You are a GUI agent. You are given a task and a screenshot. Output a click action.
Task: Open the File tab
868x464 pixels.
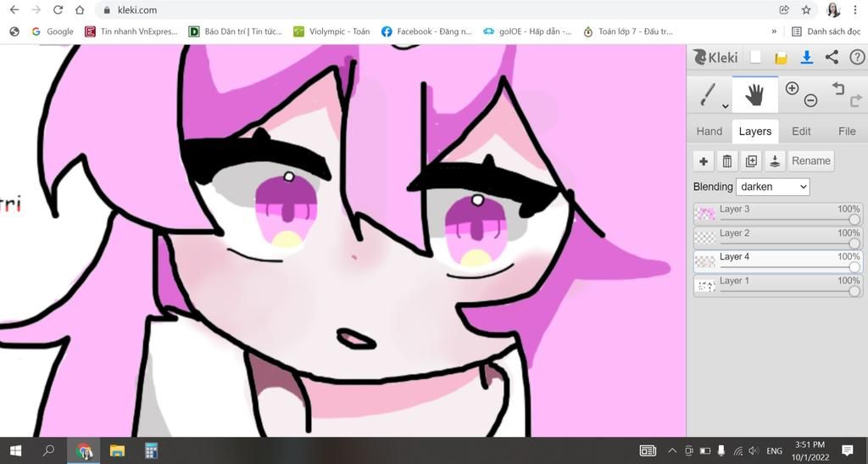pos(847,131)
